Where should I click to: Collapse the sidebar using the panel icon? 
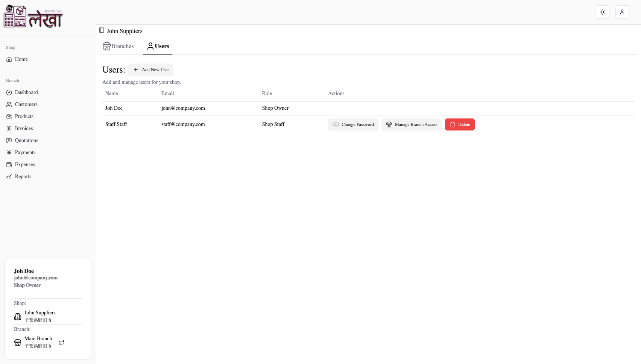point(101,30)
